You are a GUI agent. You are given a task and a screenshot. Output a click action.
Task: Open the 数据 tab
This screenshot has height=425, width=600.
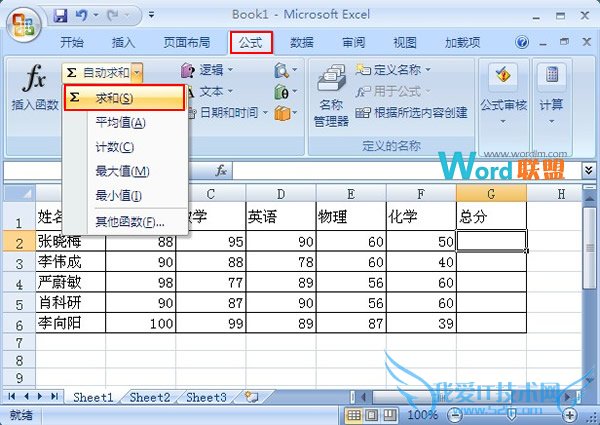[302, 42]
